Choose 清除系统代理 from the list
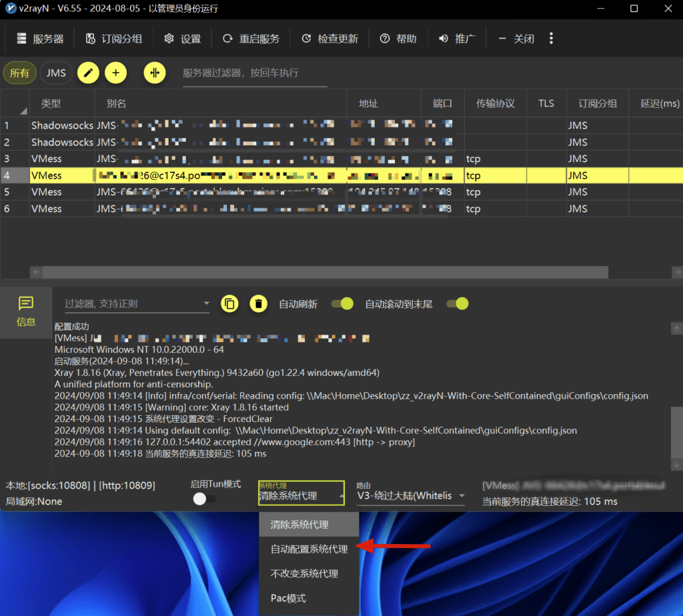This screenshot has width=683, height=616. point(309,525)
